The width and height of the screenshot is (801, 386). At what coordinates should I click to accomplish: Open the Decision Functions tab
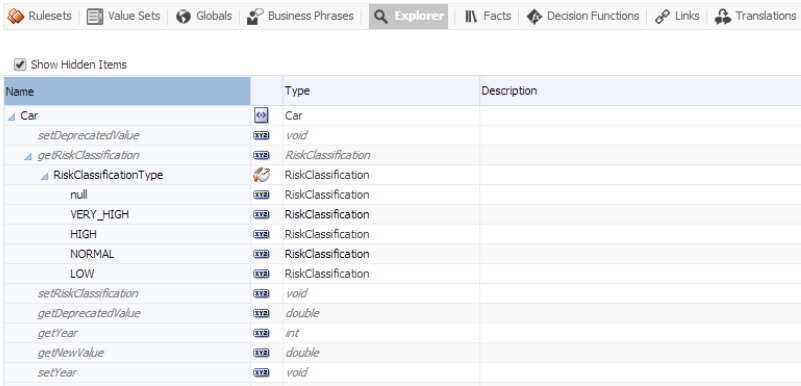point(583,16)
